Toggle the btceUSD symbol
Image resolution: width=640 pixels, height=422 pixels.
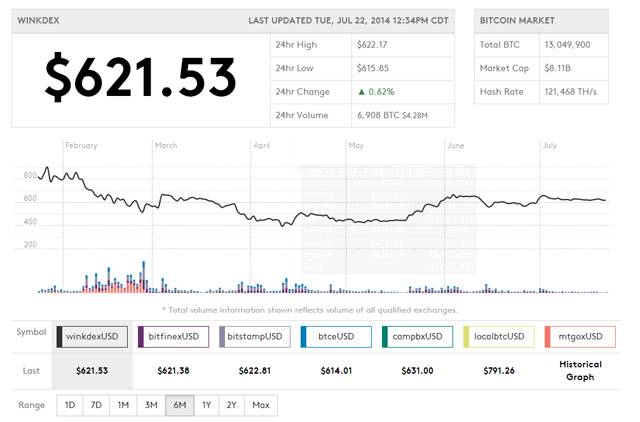point(336,337)
